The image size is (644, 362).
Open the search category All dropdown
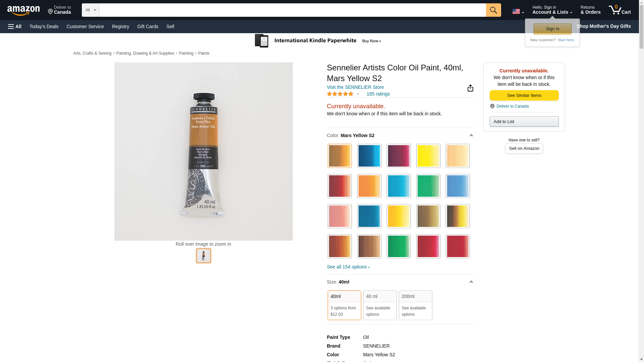pyautogui.click(x=90, y=10)
